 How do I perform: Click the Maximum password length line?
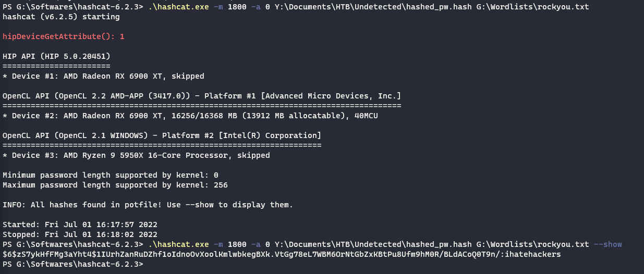coord(115,185)
